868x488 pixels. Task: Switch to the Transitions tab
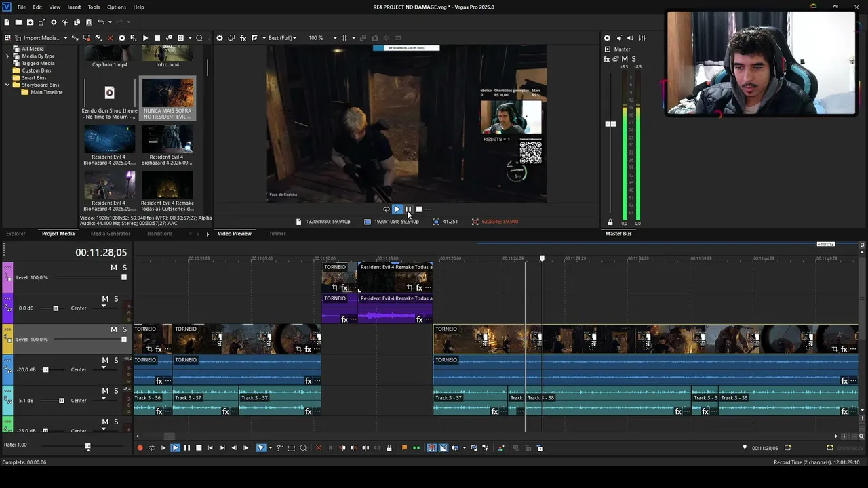(x=159, y=234)
